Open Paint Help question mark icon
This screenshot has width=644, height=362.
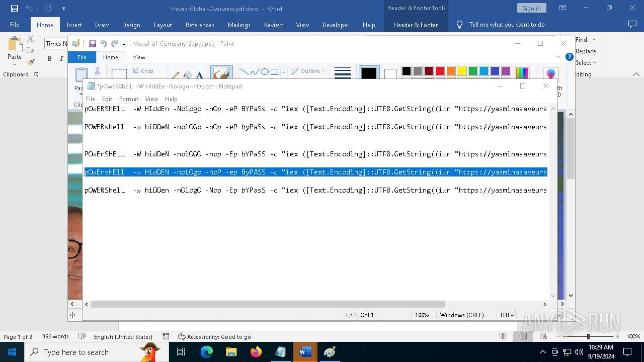569,57
